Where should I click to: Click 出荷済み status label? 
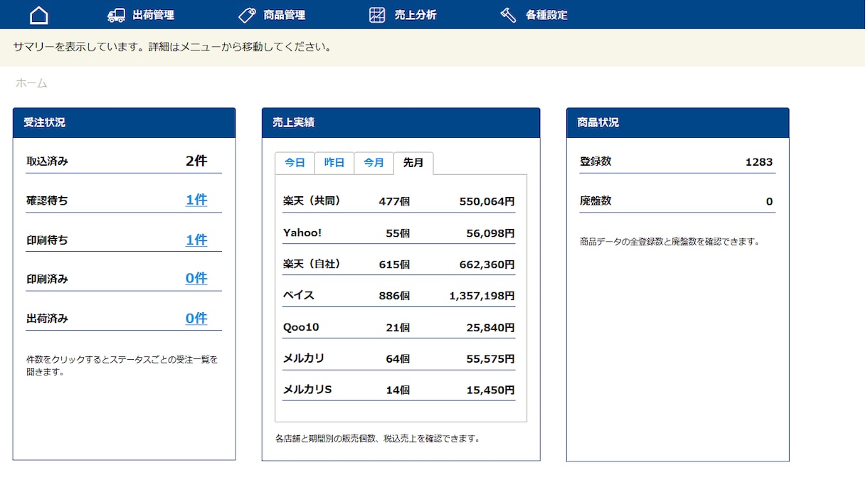tap(47, 319)
